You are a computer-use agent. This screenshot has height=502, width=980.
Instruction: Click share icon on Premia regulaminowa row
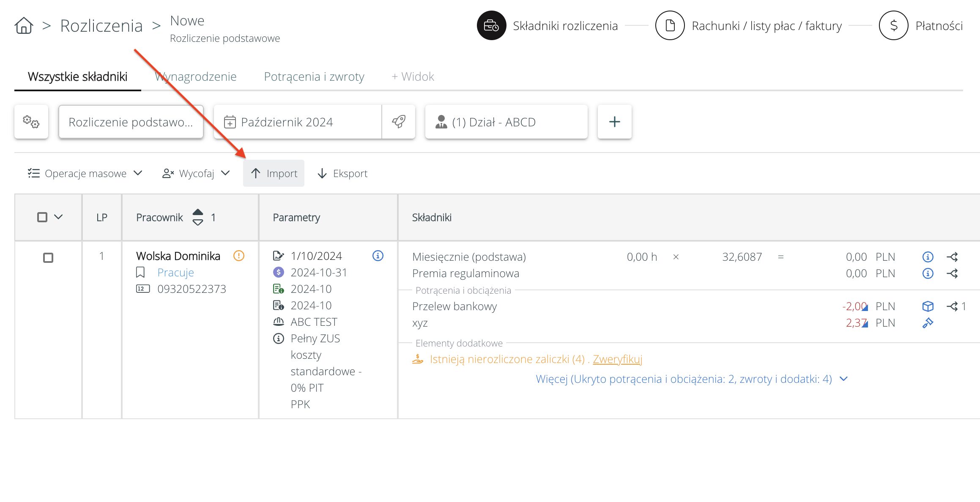coord(952,273)
